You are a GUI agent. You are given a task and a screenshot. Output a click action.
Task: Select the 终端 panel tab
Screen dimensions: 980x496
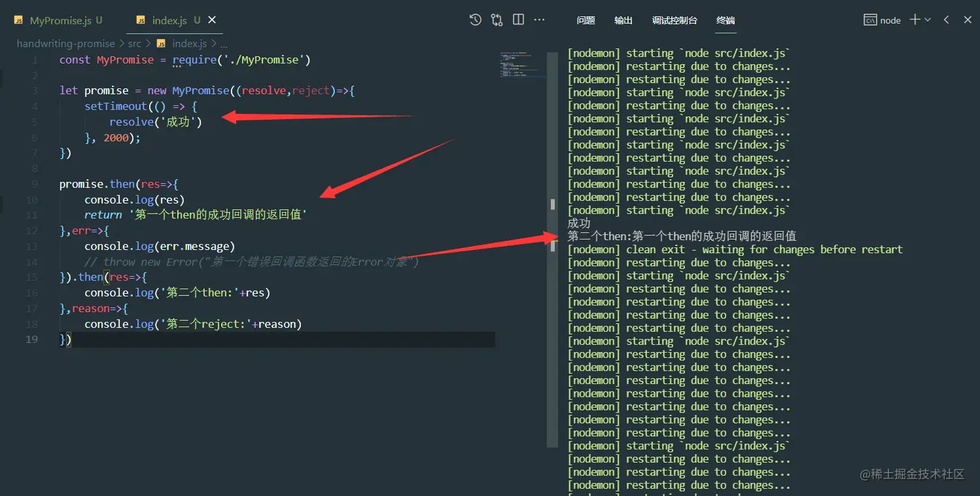(x=726, y=20)
